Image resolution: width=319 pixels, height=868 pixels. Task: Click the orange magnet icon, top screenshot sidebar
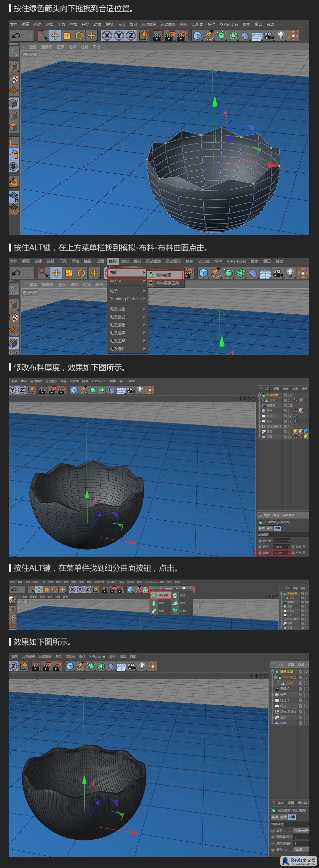click(14, 182)
